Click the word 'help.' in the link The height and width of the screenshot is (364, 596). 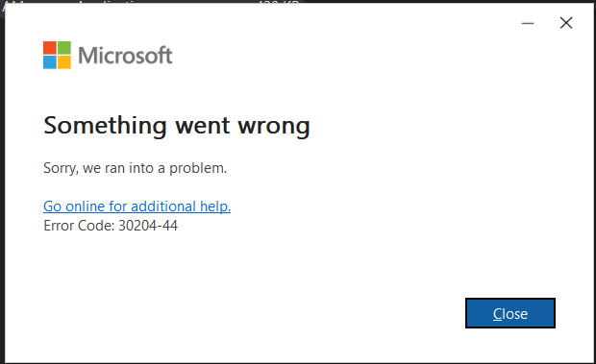(215, 206)
